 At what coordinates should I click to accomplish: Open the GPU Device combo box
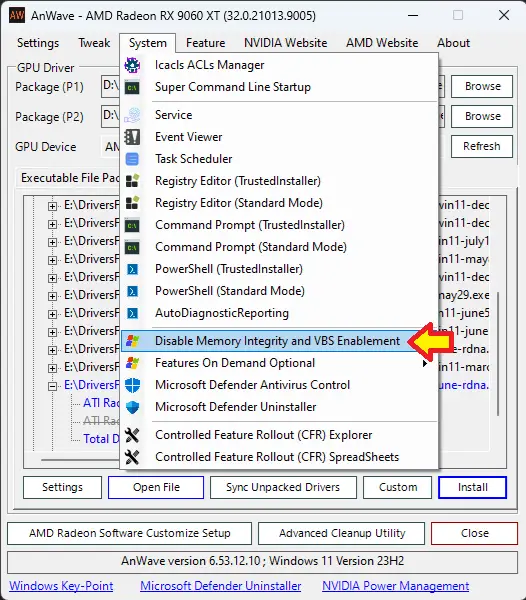[111, 146]
